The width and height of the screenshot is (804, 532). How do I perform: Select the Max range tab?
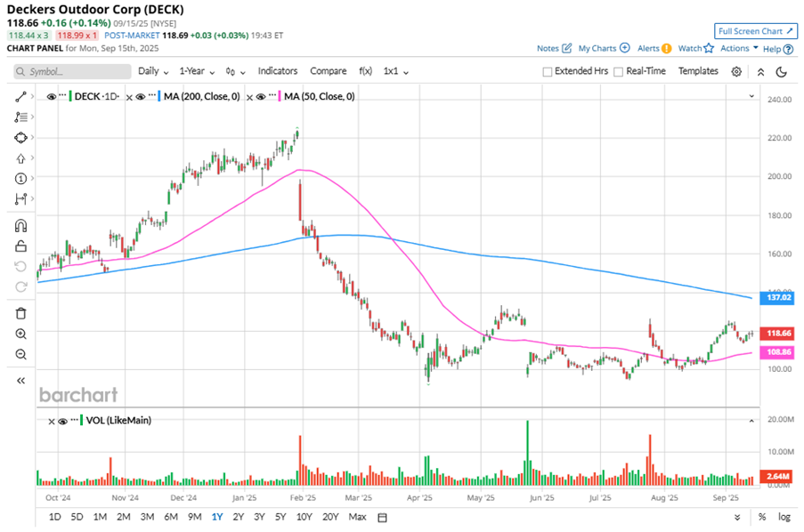[357, 517]
